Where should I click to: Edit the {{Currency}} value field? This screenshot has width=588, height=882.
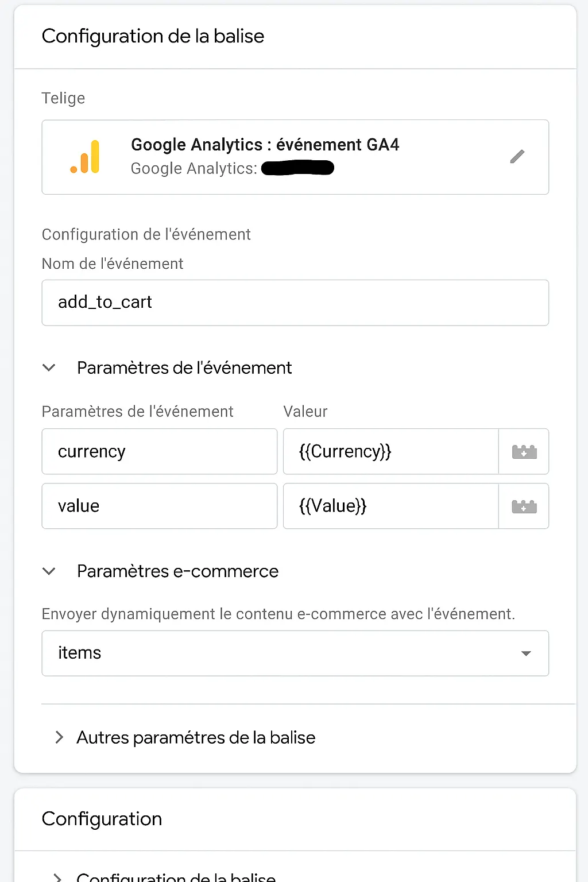pos(391,451)
